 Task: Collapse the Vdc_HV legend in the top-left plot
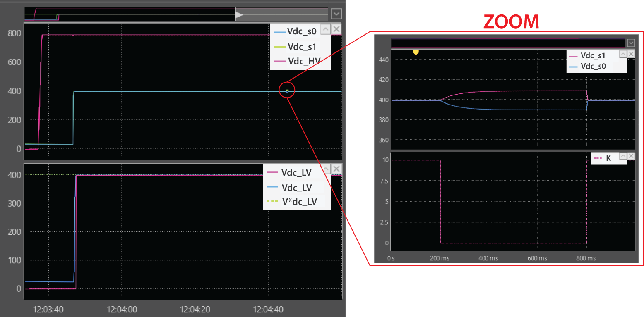click(x=325, y=29)
